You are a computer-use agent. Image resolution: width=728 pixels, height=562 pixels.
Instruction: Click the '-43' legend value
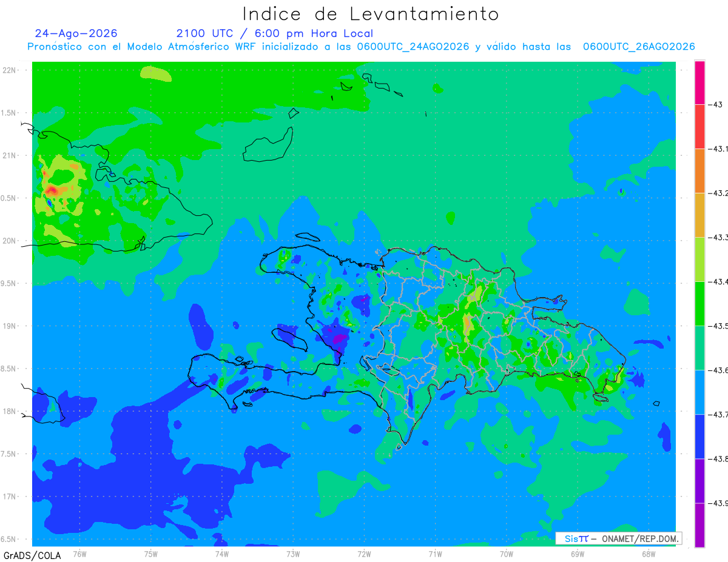tap(715, 104)
